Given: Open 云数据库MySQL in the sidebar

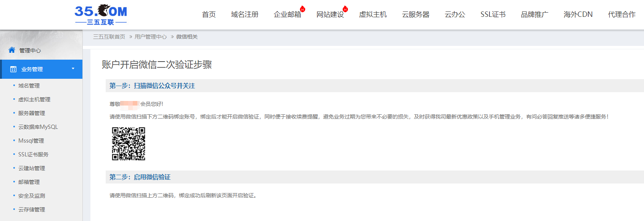Looking at the screenshot, I should [x=38, y=127].
